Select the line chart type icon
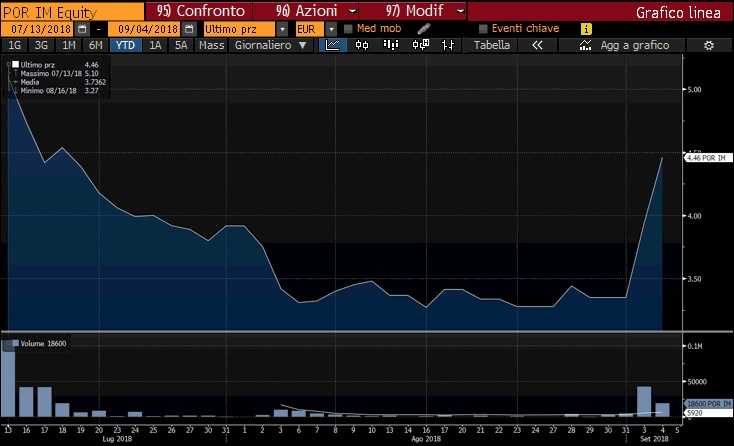 333,45
